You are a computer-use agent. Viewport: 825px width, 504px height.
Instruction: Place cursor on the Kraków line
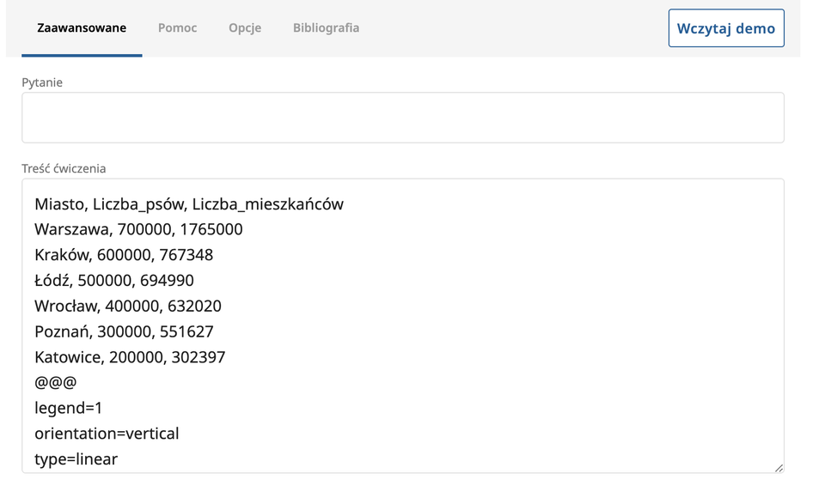(124, 255)
